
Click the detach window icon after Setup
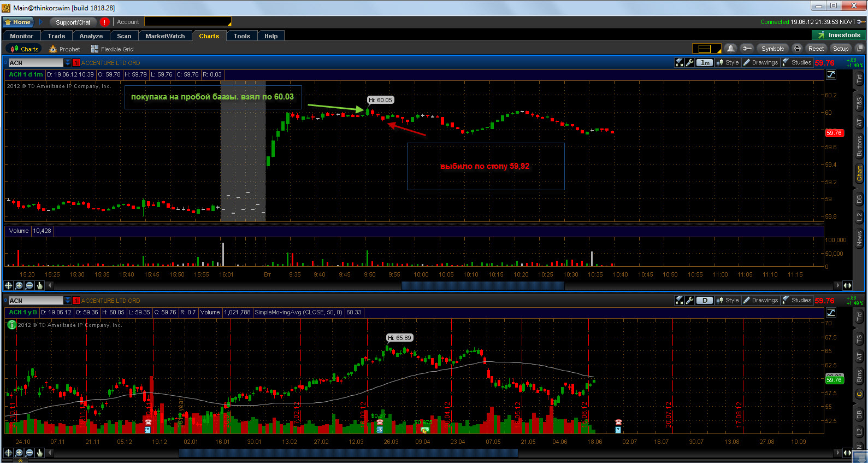(x=859, y=49)
